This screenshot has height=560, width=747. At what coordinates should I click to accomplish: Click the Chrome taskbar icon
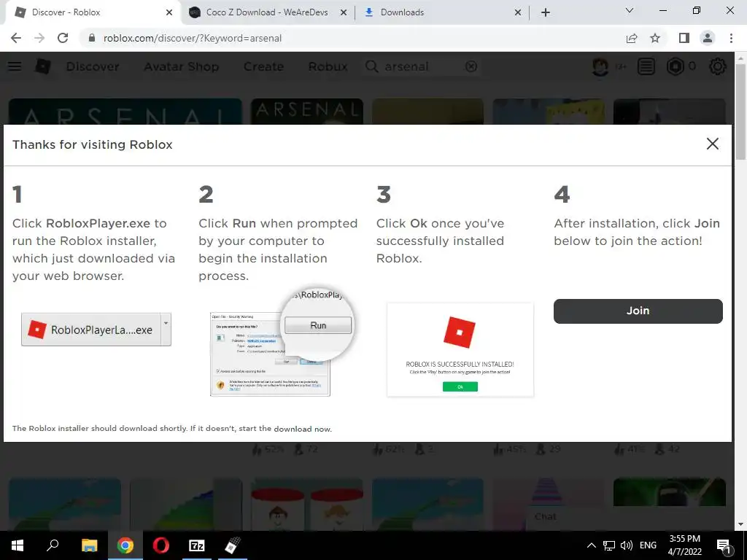click(x=125, y=545)
